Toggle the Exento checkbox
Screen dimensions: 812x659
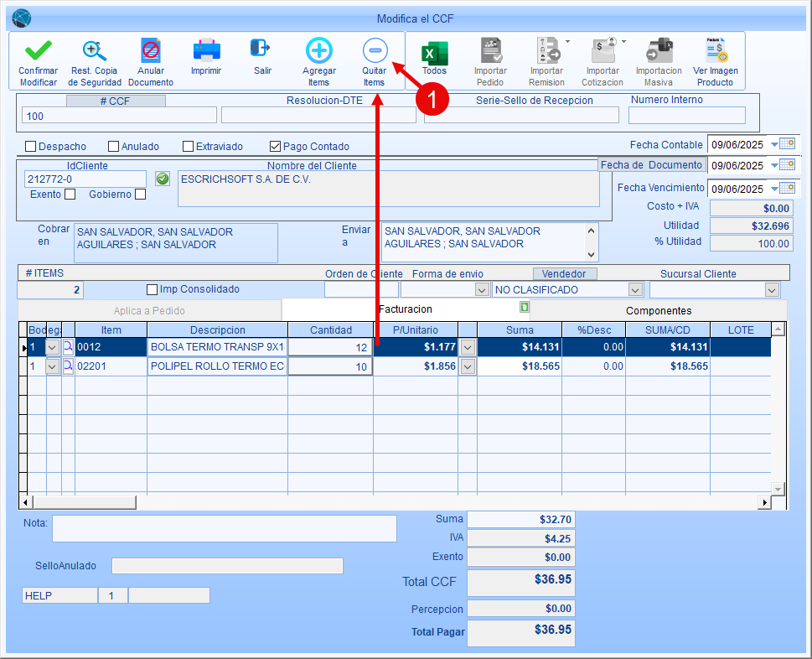click(70, 195)
